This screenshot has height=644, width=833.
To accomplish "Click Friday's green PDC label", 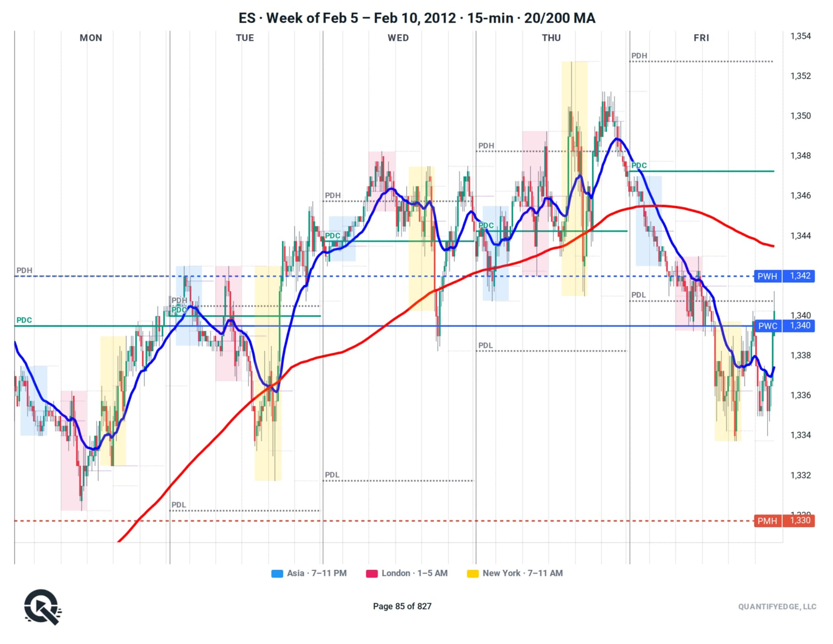I will (639, 166).
